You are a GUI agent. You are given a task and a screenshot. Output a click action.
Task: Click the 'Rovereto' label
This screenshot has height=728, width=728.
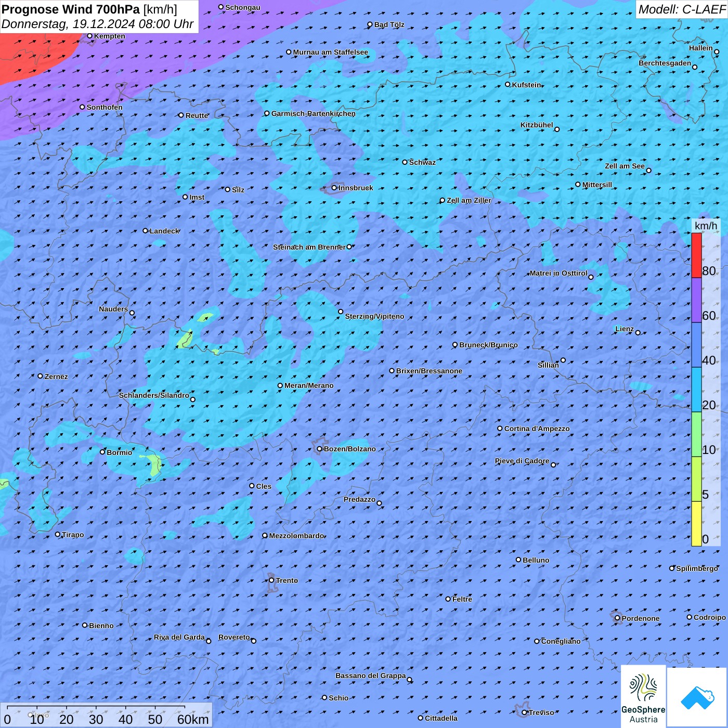[234, 637]
